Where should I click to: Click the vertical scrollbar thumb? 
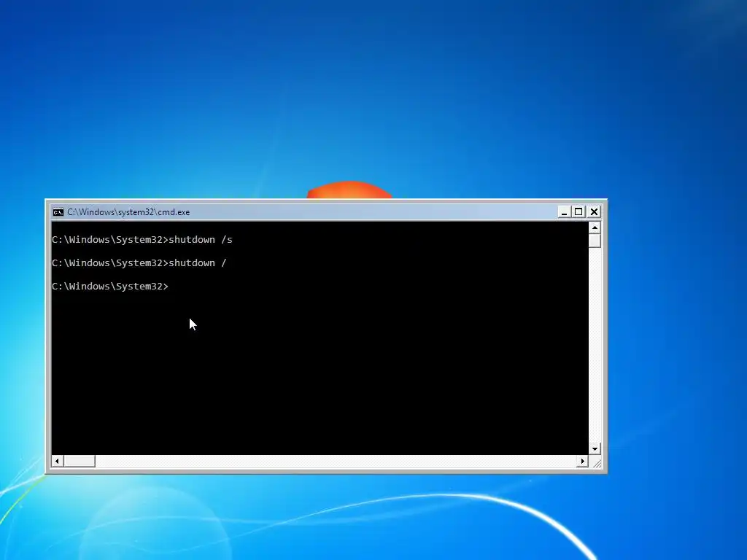(595, 241)
